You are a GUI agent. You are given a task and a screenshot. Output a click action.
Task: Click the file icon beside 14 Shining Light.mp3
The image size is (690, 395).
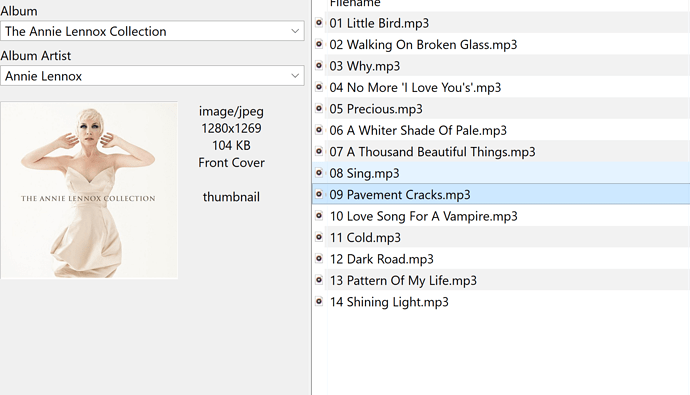(x=319, y=301)
